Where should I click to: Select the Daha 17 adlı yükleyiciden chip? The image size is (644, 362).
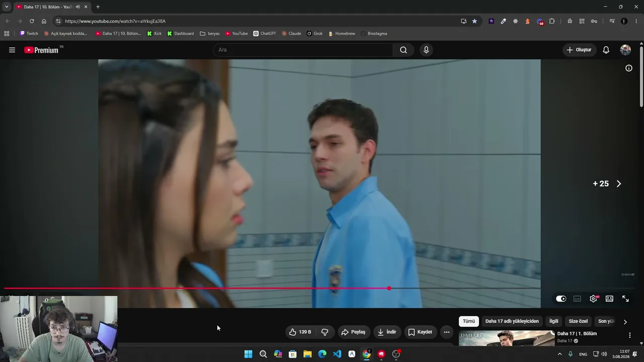click(x=512, y=321)
